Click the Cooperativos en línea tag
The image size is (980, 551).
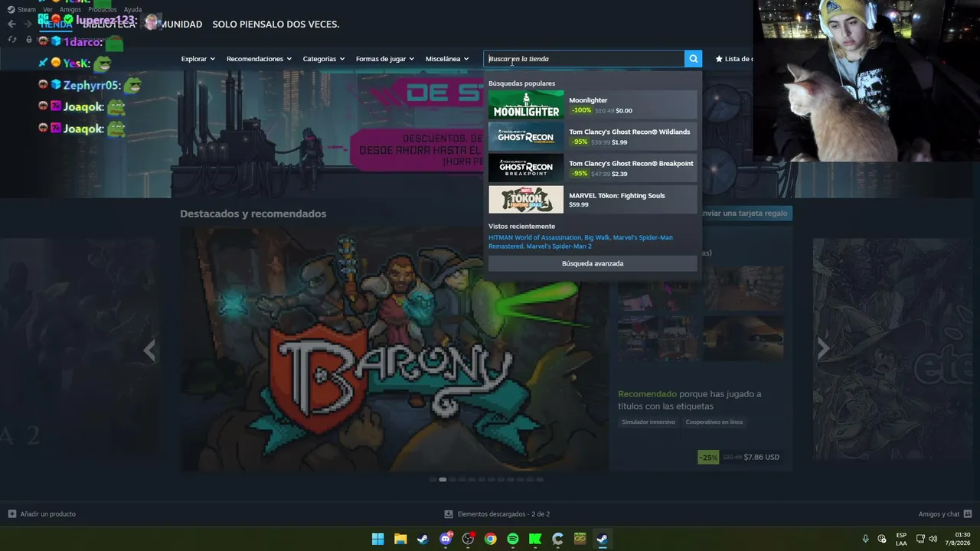pyautogui.click(x=714, y=422)
